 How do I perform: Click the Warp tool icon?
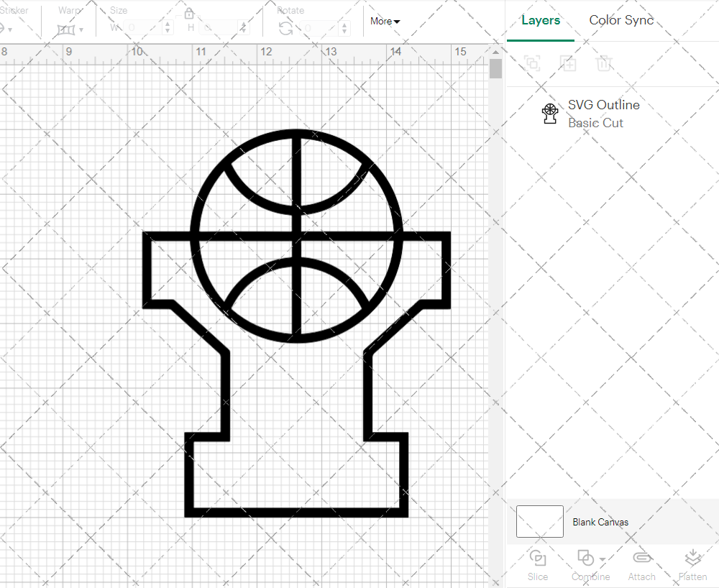tap(66, 29)
